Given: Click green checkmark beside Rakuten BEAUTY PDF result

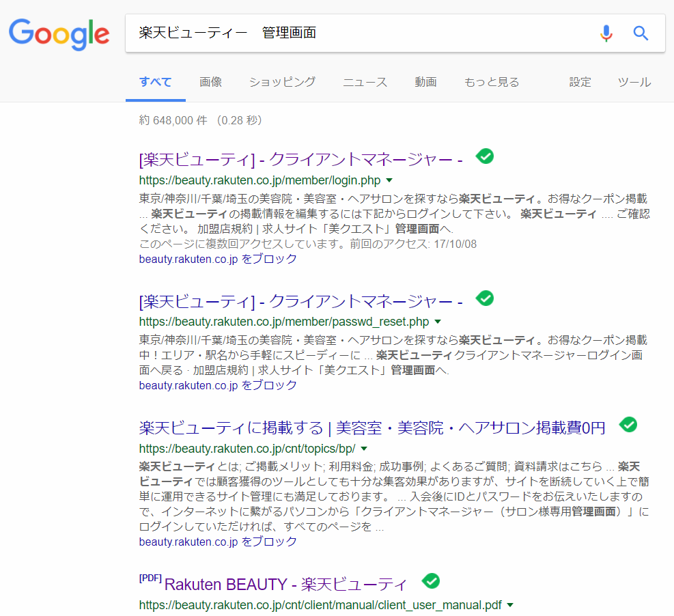Looking at the screenshot, I should coord(431,581).
